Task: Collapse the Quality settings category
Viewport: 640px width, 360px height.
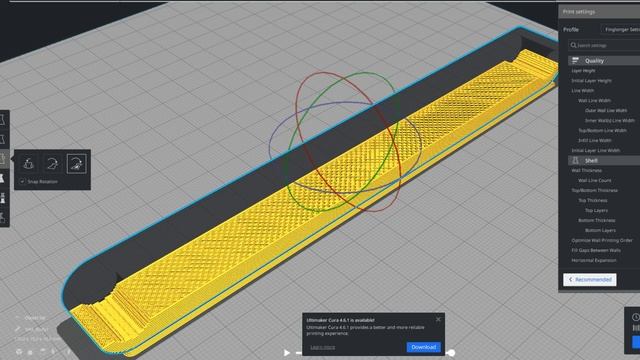Action: [604, 60]
